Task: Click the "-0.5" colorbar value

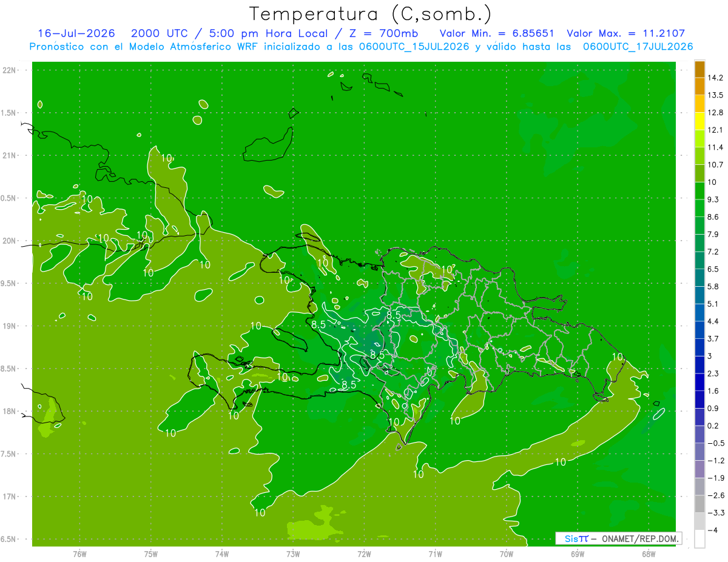Action: coord(715,443)
